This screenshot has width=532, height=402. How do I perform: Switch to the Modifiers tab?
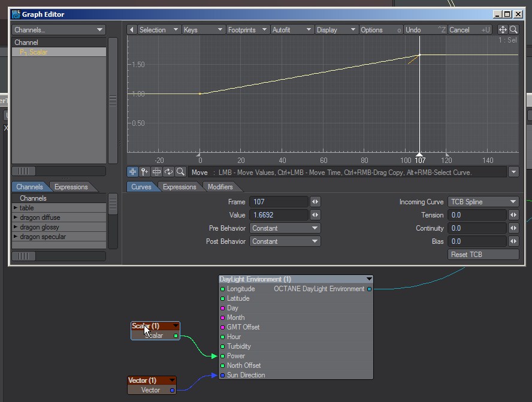(220, 187)
